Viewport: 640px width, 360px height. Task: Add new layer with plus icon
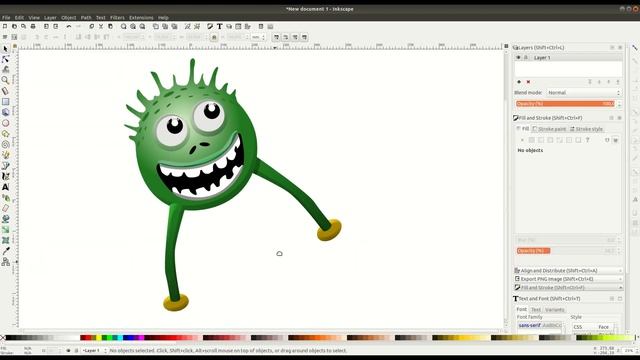click(x=519, y=82)
